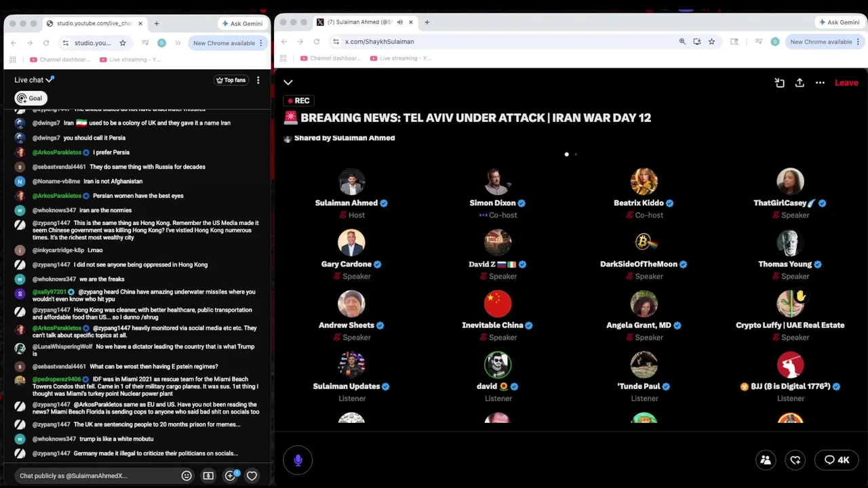
Task: Expand hidden extensions chevron in Studio window
Action: pos(178,43)
